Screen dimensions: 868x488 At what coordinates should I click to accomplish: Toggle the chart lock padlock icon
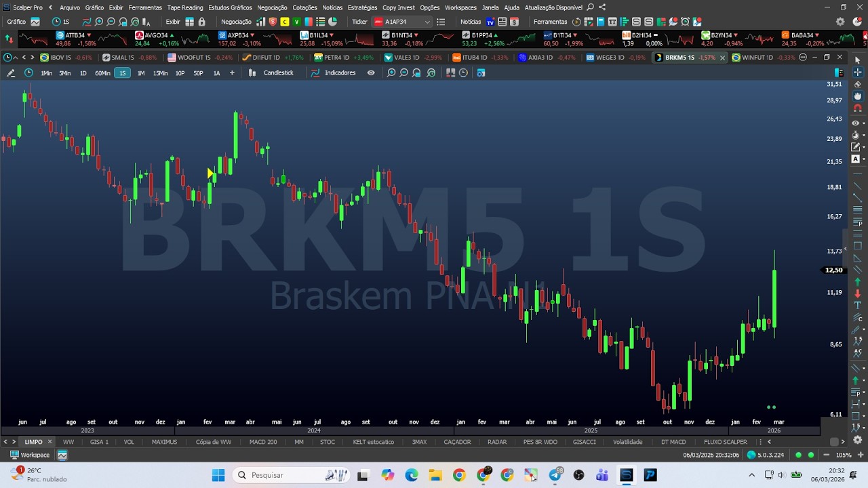pyautogui.click(x=201, y=22)
